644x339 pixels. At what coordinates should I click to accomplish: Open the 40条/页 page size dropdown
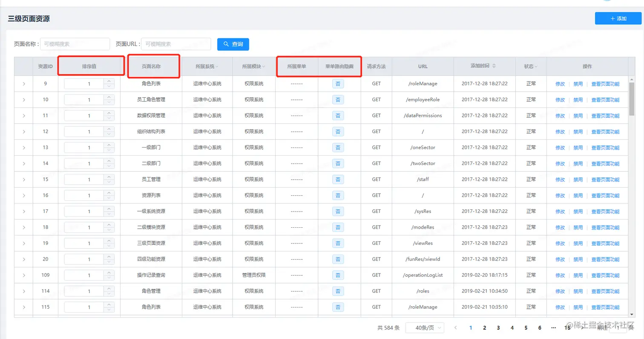pyautogui.click(x=425, y=327)
